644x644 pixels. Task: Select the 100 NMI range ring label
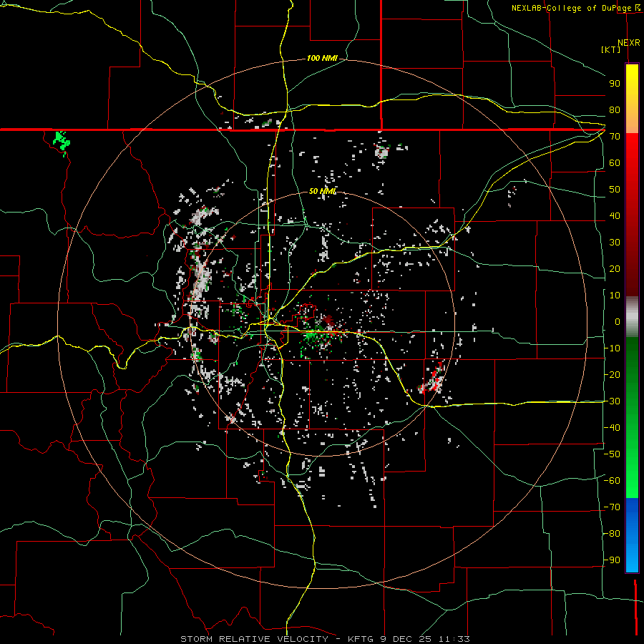coord(322,59)
